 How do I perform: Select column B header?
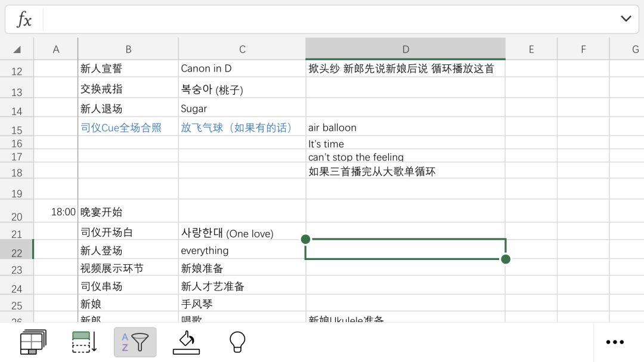[x=128, y=49]
